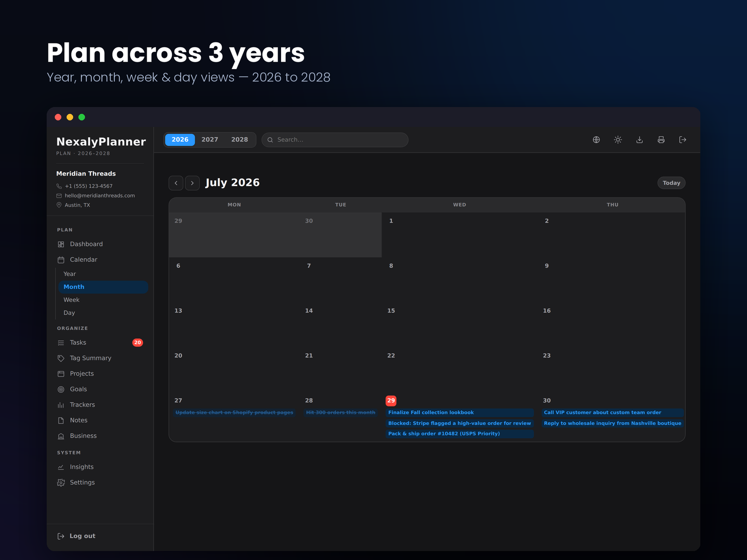This screenshot has width=747, height=560.
Task: Select the highlighted date 29
Action: click(x=391, y=400)
